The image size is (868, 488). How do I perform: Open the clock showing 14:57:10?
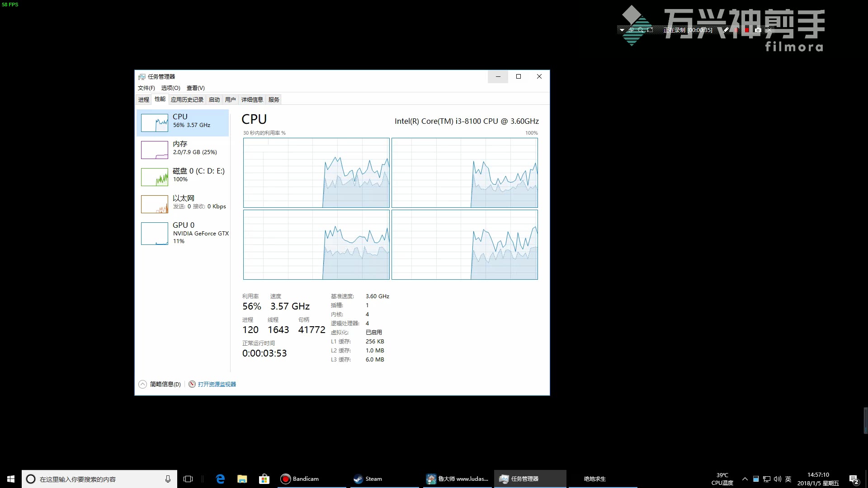(818, 479)
